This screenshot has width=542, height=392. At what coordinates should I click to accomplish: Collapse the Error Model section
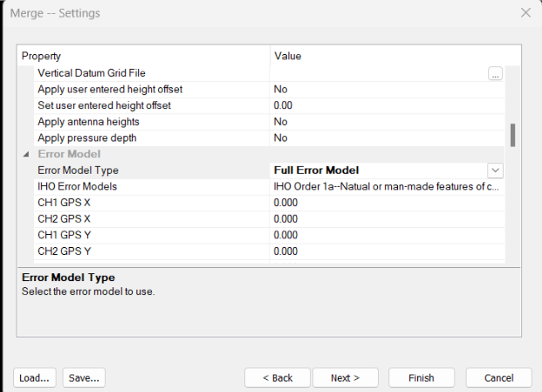click(24, 155)
